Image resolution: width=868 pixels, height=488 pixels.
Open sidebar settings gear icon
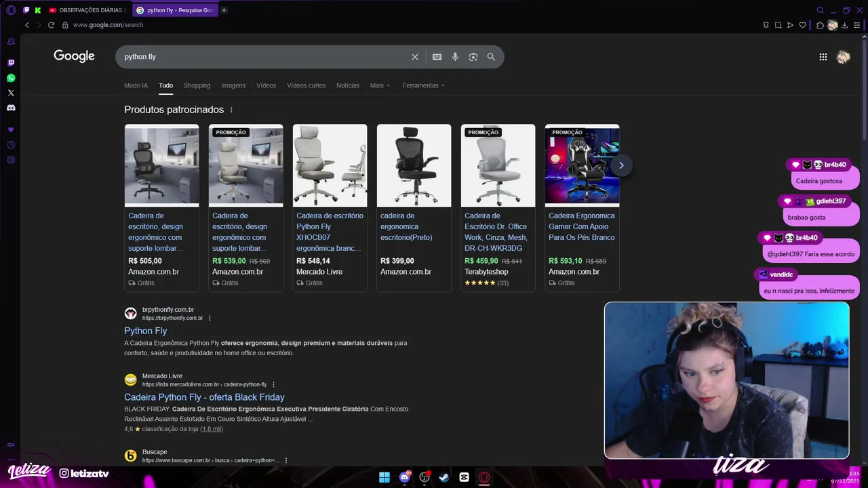click(x=11, y=160)
